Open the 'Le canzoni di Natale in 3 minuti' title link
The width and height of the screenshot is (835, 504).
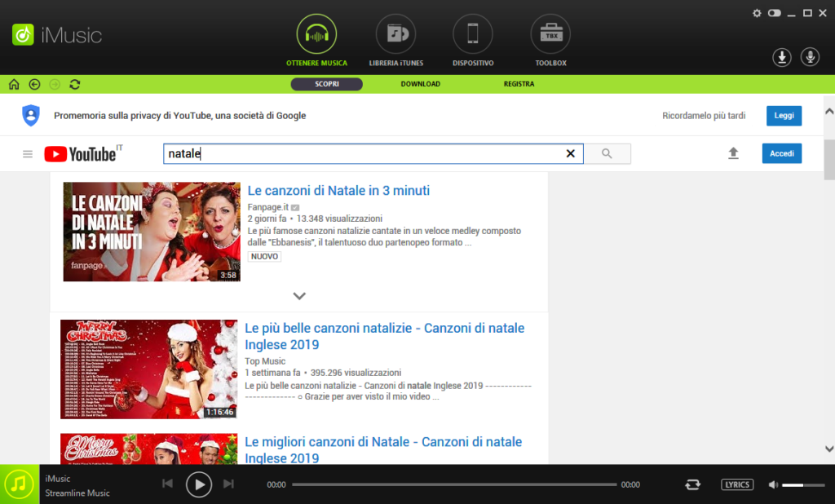tap(338, 191)
